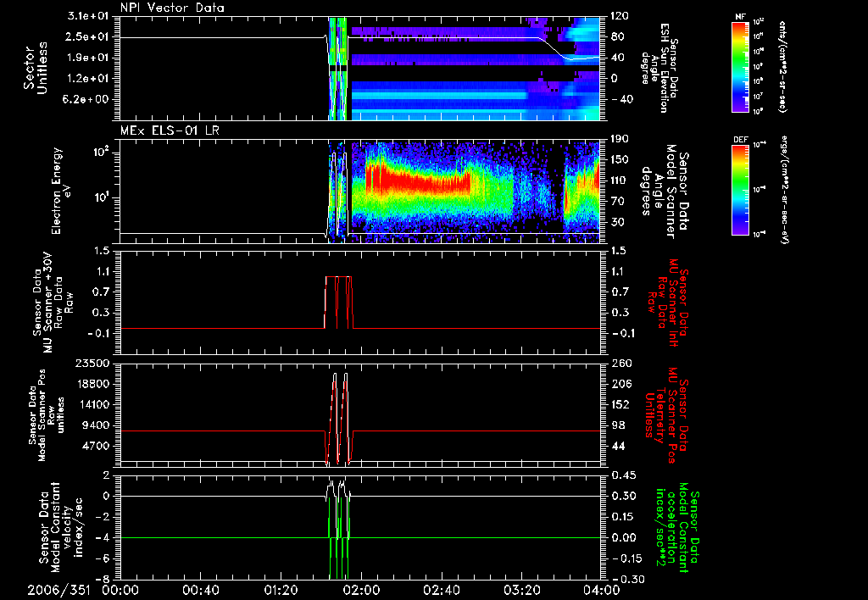Select the "NPI Vector Data" panel title
868x600 pixels.
(x=172, y=8)
